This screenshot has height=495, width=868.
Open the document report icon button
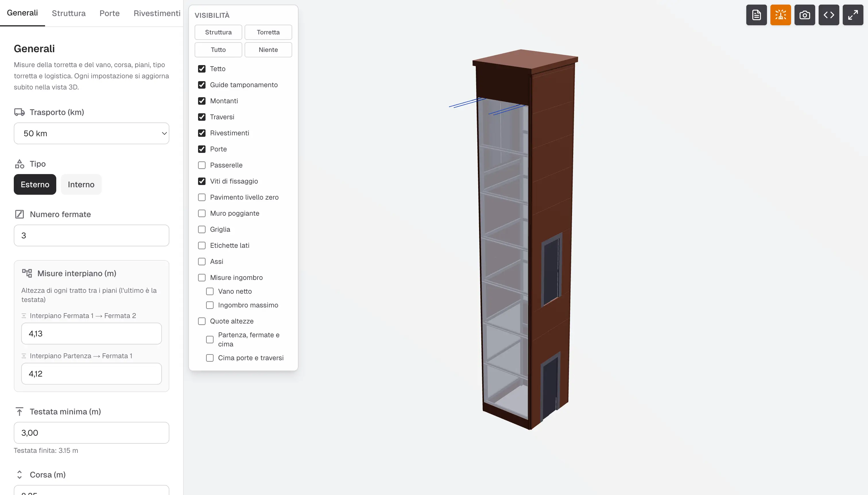[756, 15]
